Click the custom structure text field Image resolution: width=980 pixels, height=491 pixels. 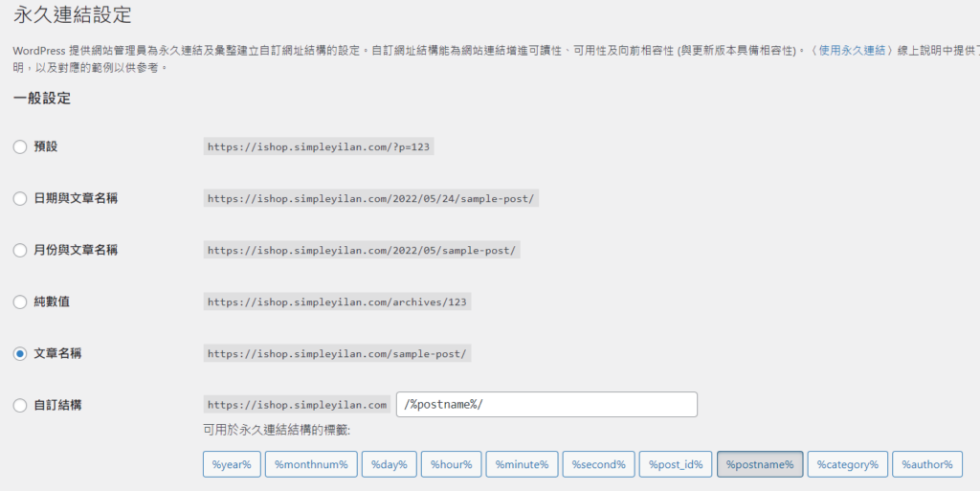[546, 405]
